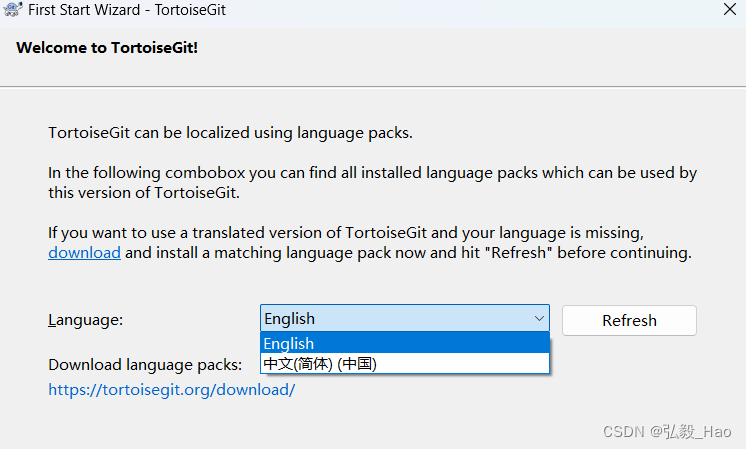Close the First Start Wizard window

[730, 10]
